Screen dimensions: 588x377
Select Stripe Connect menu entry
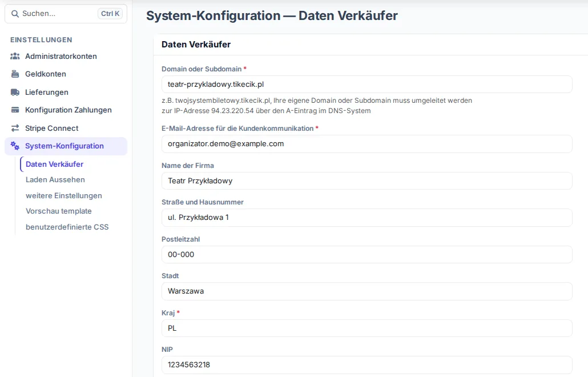pos(66,129)
